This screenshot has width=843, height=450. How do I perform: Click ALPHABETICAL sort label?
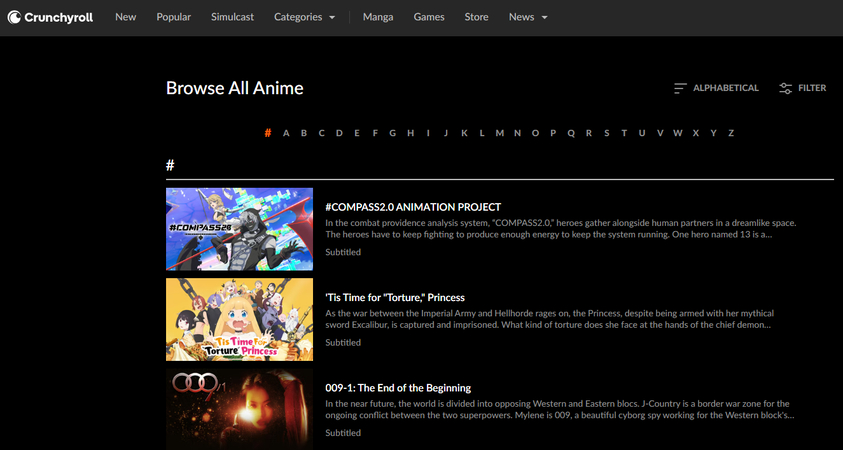tap(726, 88)
